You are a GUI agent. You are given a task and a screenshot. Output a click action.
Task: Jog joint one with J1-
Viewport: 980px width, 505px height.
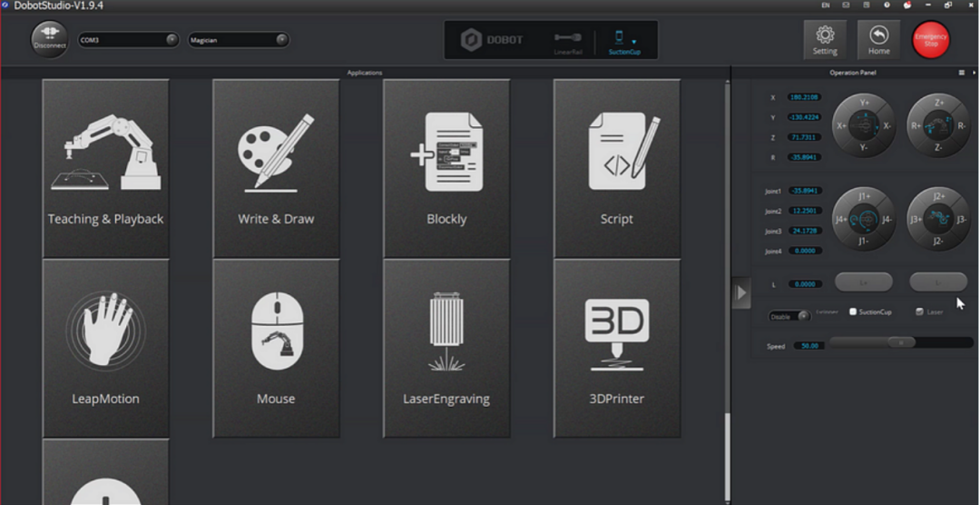864,242
